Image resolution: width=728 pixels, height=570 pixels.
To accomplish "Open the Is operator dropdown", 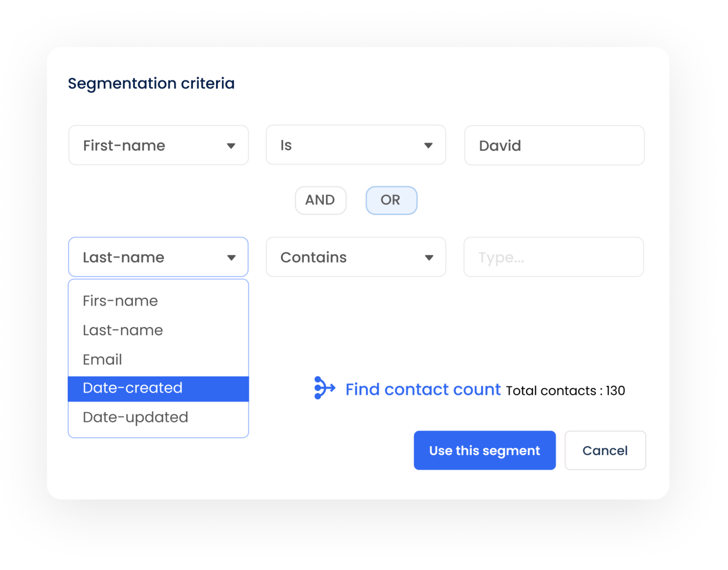I will (355, 145).
